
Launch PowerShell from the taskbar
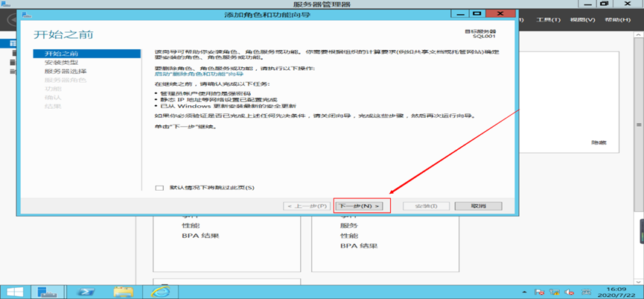(x=88, y=292)
